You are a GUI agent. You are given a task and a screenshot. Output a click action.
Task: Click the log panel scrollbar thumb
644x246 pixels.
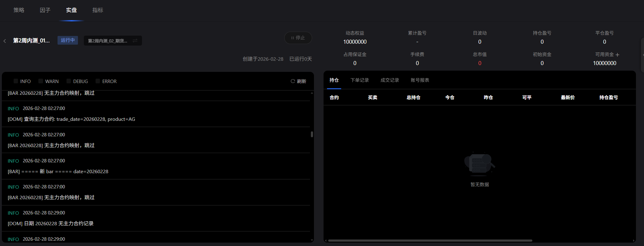(312, 134)
